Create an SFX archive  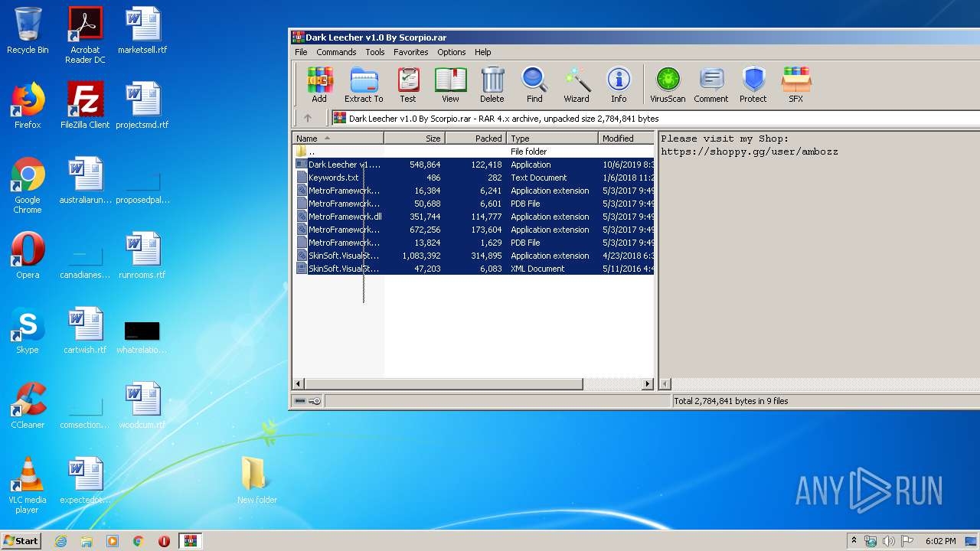tap(796, 84)
